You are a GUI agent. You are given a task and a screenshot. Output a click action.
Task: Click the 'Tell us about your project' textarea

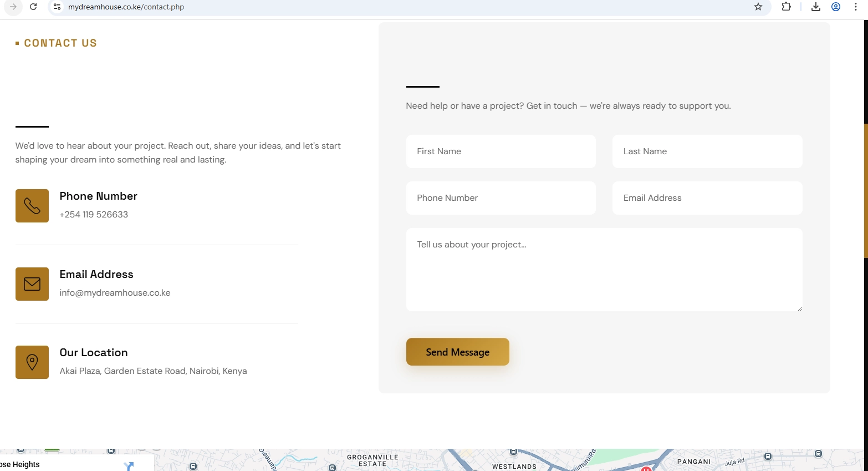[x=604, y=270]
